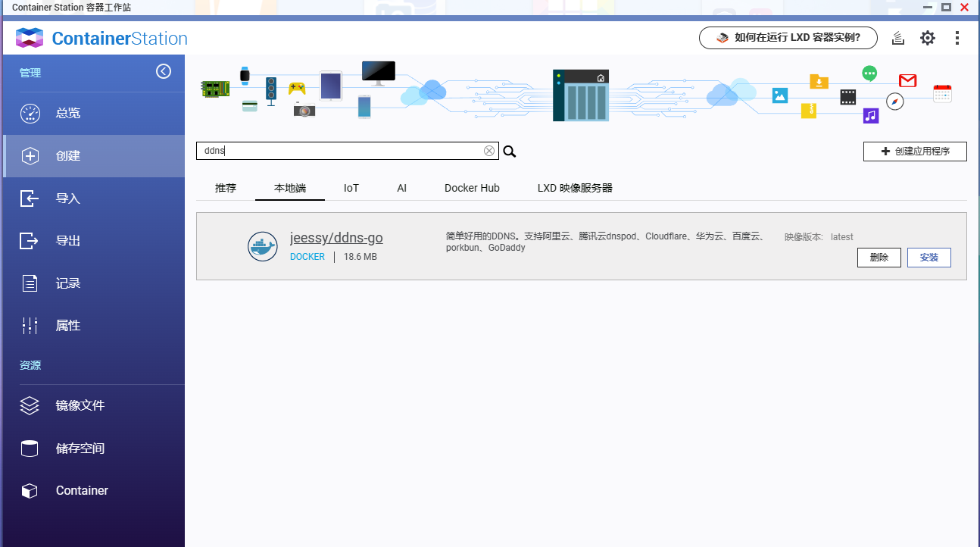Click the 镜像文件 layers icon

tap(30, 406)
